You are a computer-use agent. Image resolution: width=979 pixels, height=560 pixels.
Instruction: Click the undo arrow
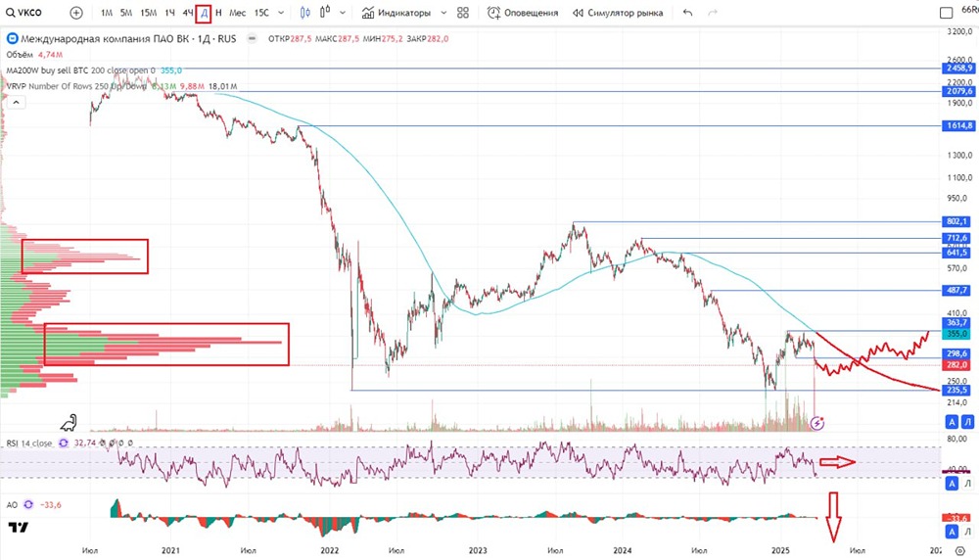coord(687,13)
